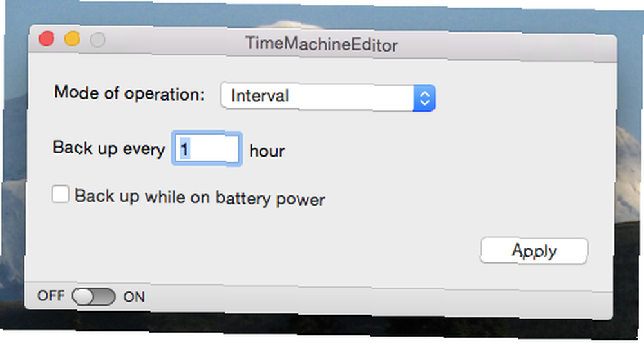This screenshot has height=343, width=644.
Task: Click the ON label beside the switch
Action: click(134, 297)
